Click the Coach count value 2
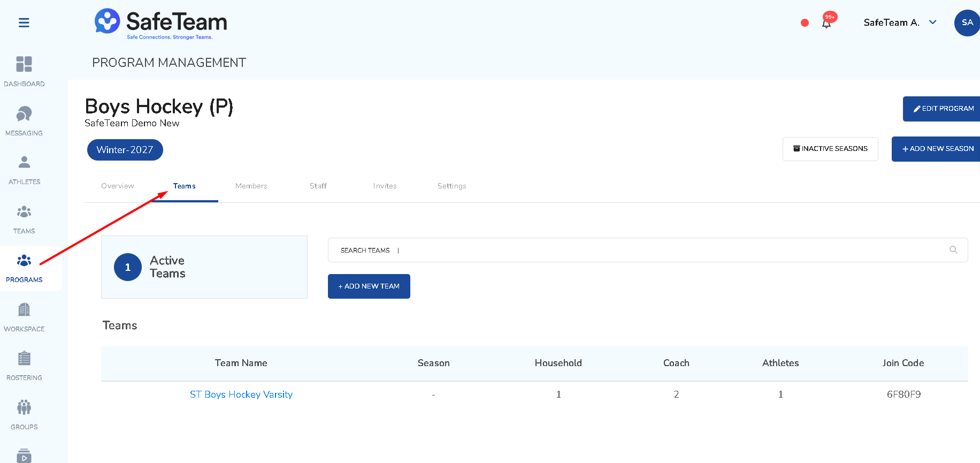Screen dimensions: 980x463 pyautogui.click(x=676, y=394)
